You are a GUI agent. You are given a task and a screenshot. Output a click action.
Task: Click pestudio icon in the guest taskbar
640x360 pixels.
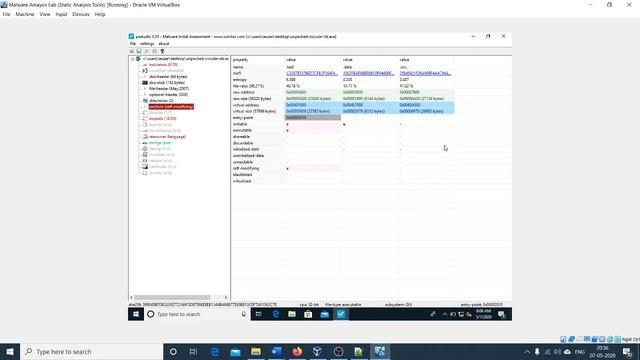(341, 314)
